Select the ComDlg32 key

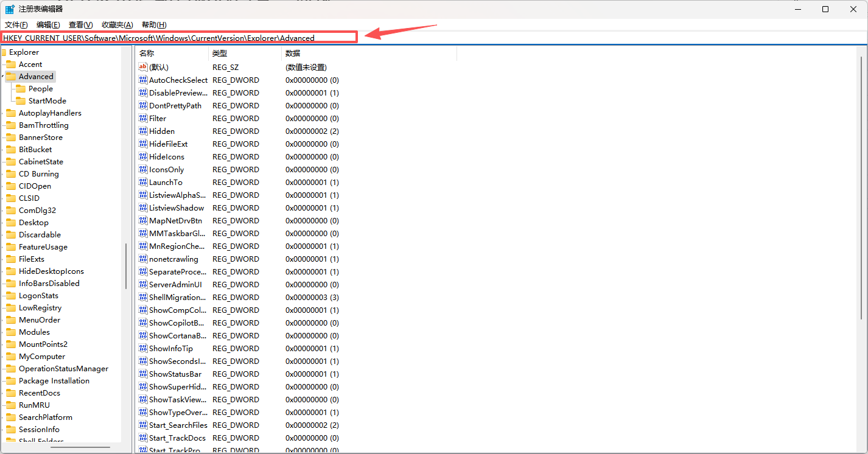click(x=37, y=211)
